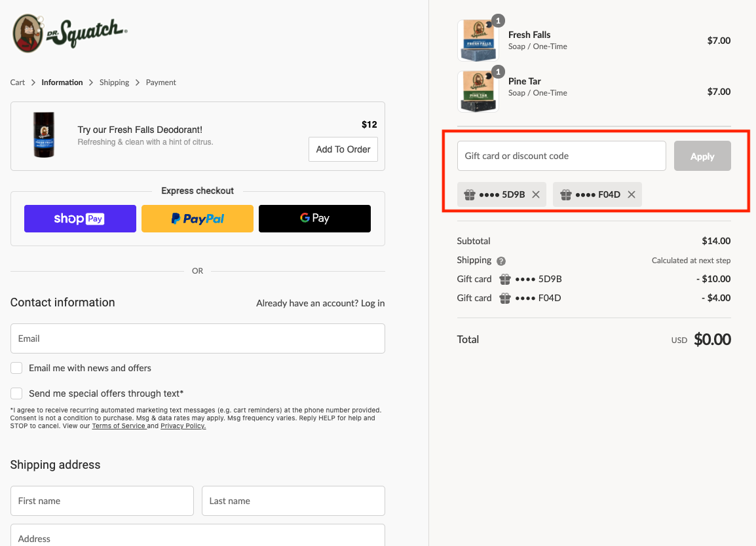Click the '- $10.00' gift card amount
The width and height of the screenshot is (756, 546).
tap(713, 279)
